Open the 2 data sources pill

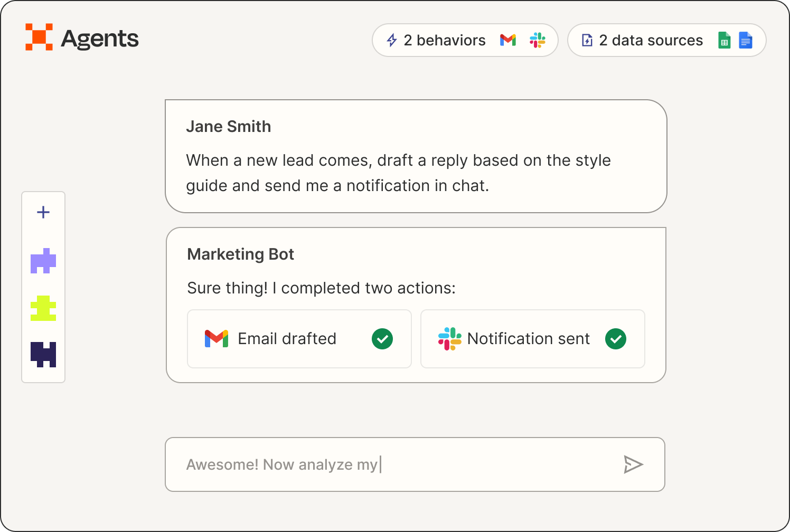[x=651, y=40]
